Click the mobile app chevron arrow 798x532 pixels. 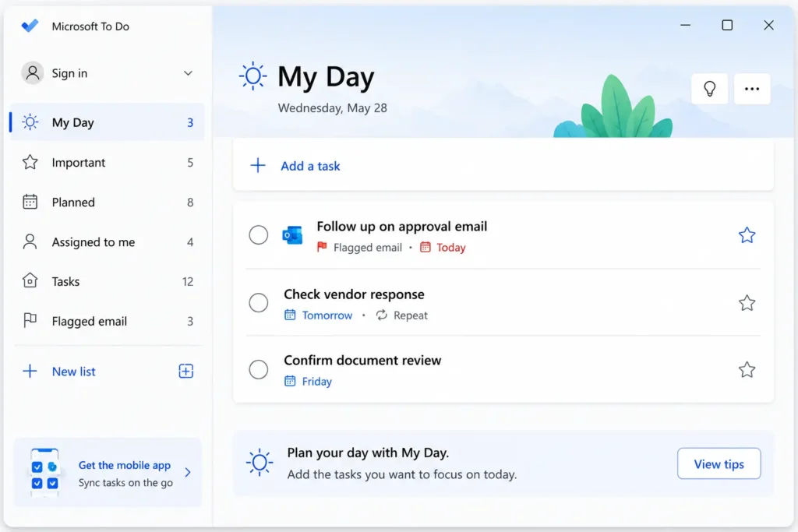click(188, 472)
